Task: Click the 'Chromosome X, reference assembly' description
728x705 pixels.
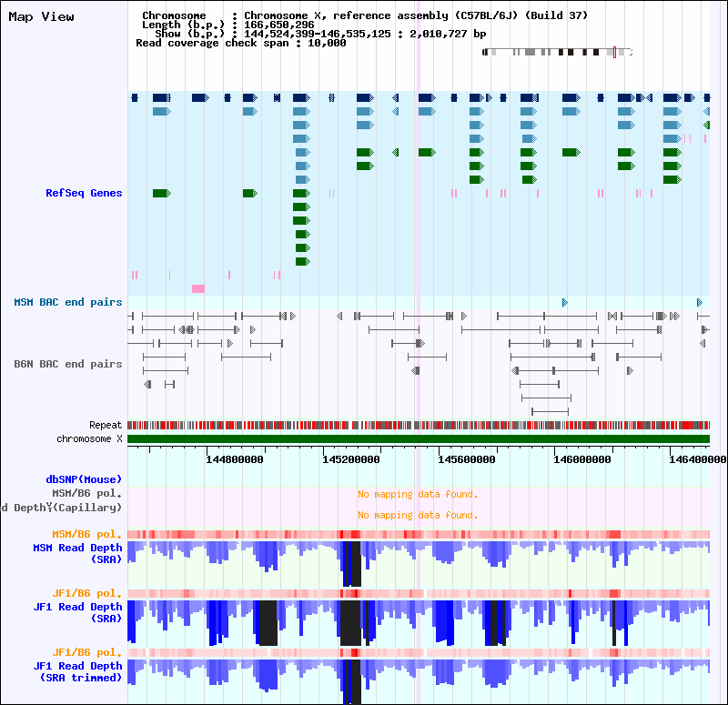Action: point(416,15)
